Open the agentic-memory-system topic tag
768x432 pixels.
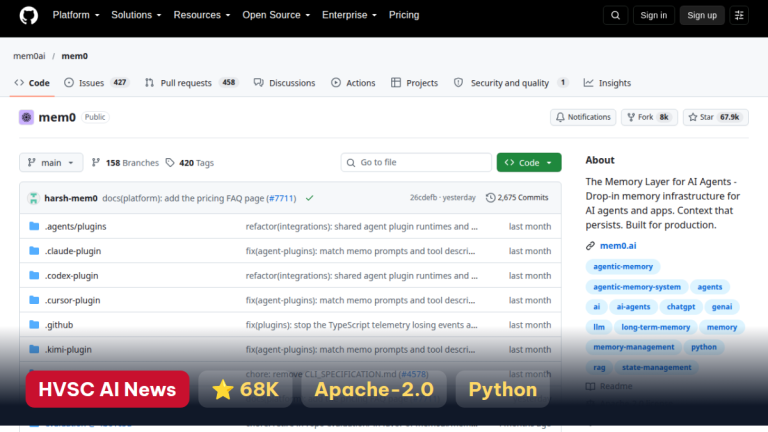(637, 287)
